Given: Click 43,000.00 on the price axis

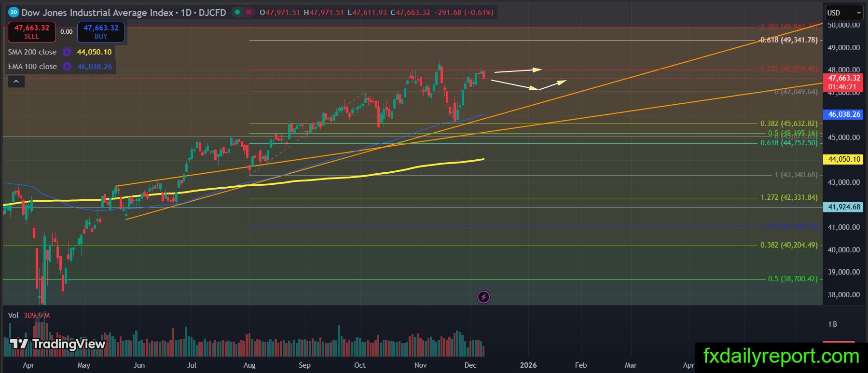Looking at the screenshot, I should [844, 182].
